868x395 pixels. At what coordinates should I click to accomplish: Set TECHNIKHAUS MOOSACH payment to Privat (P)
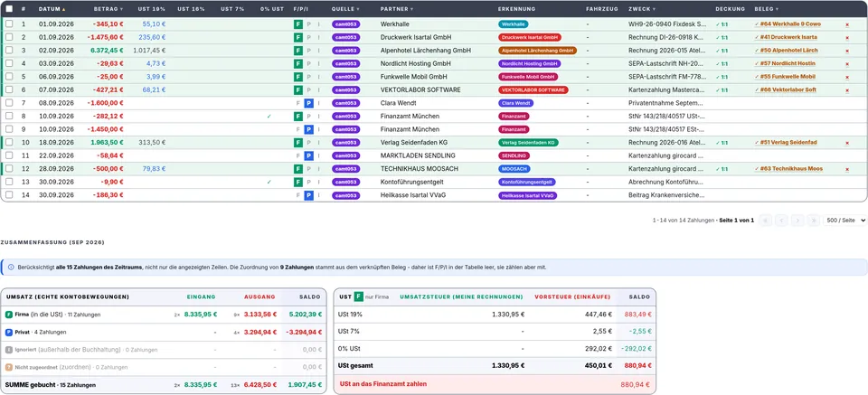click(308, 169)
